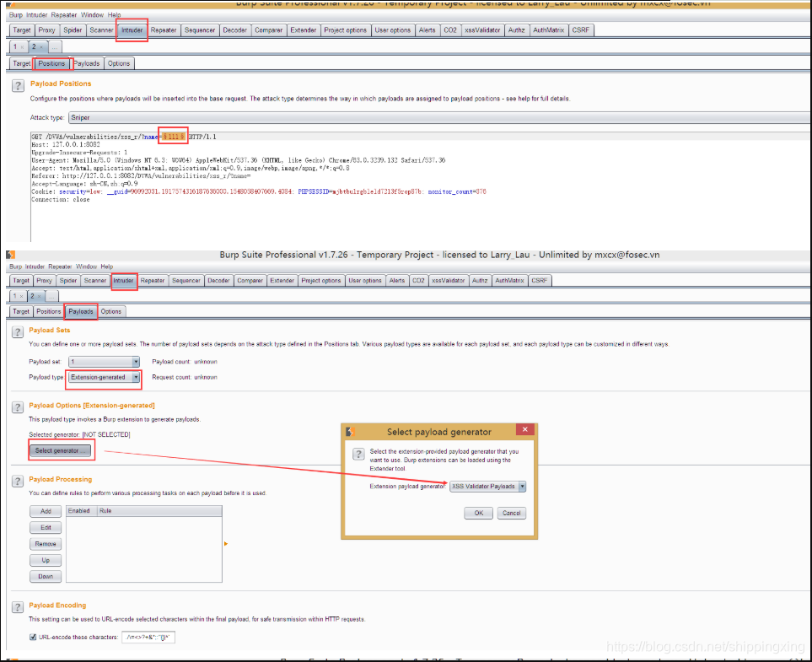
Task: Open CSRF tab in Payload Sets window
Action: tap(539, 281)
